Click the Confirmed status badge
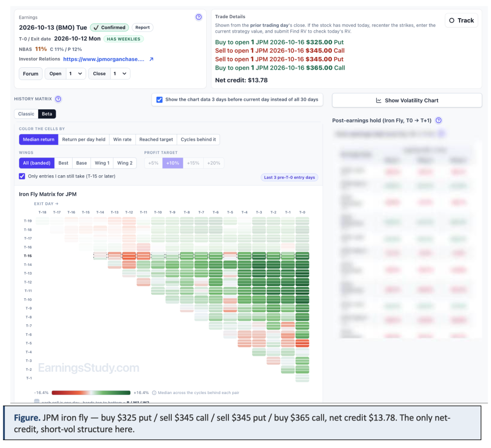The width and height of the screenshot is (491, 448). point(109,27)
